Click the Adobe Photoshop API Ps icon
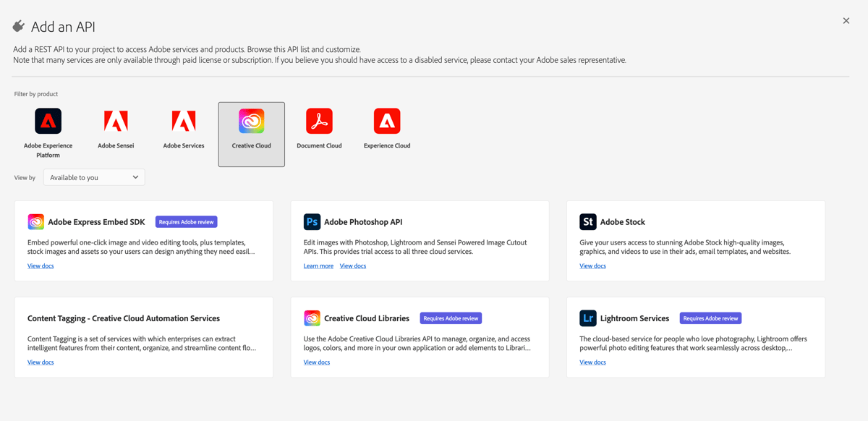This screenshot has width=868, height=421. point(311,221)
